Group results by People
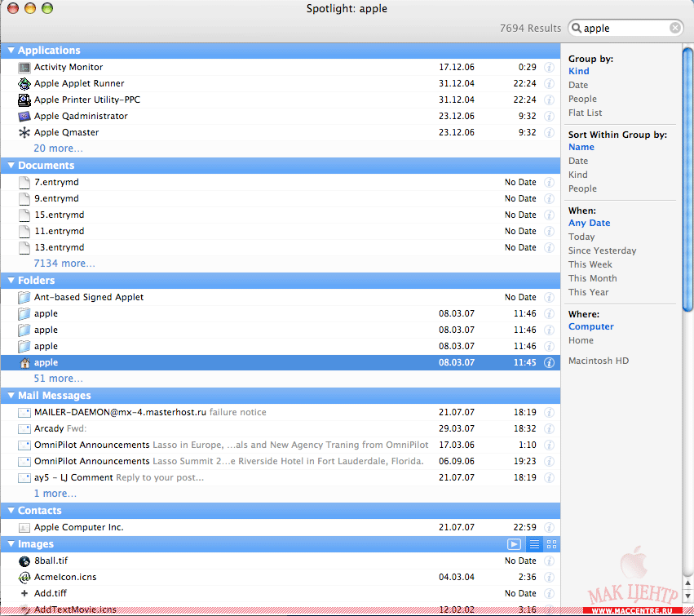 click(582, 100)
